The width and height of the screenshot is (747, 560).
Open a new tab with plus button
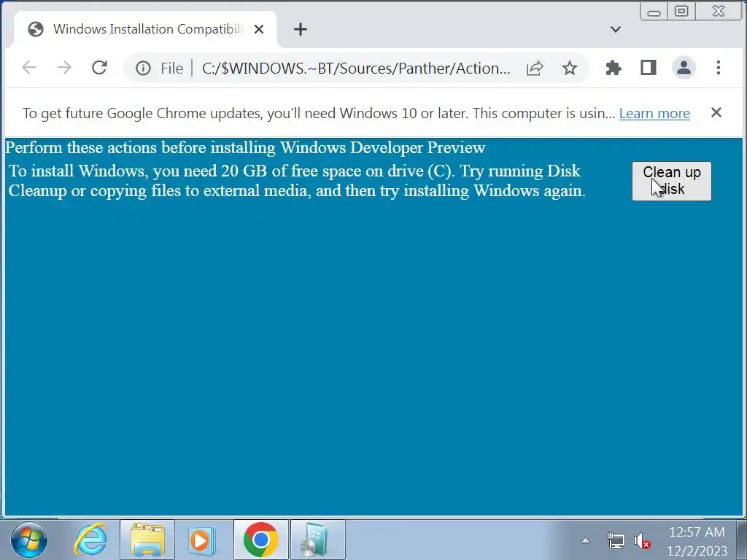[300, 29]
